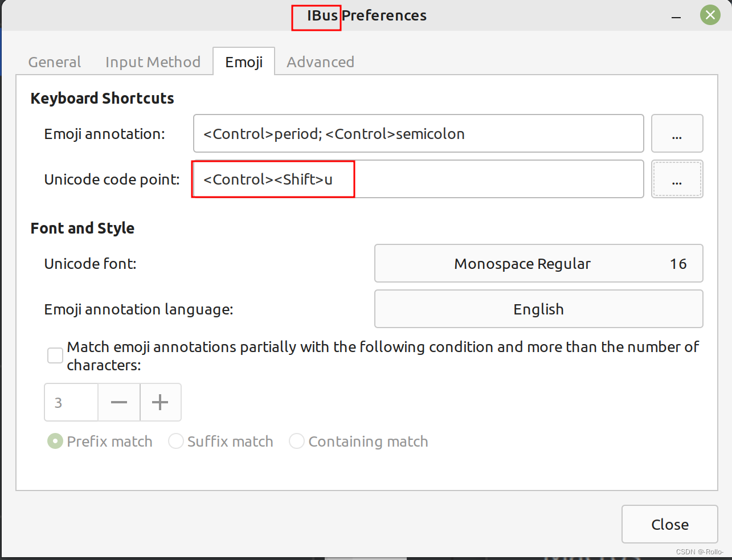Click the plus stepper button

point(161,402)
